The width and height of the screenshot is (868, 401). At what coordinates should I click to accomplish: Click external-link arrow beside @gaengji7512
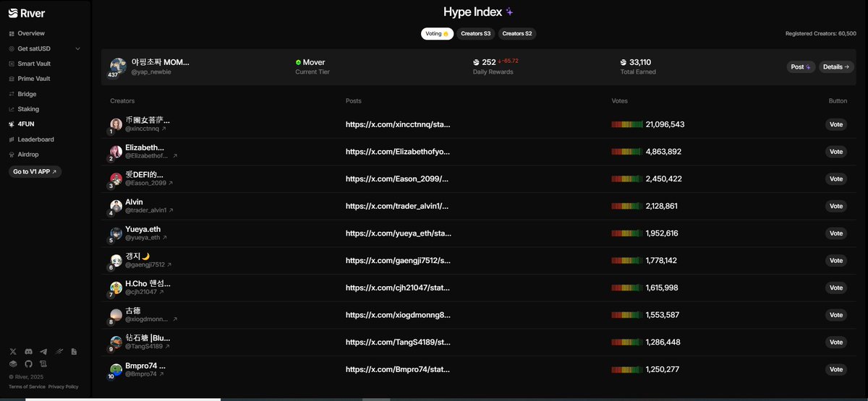point(169,264)
